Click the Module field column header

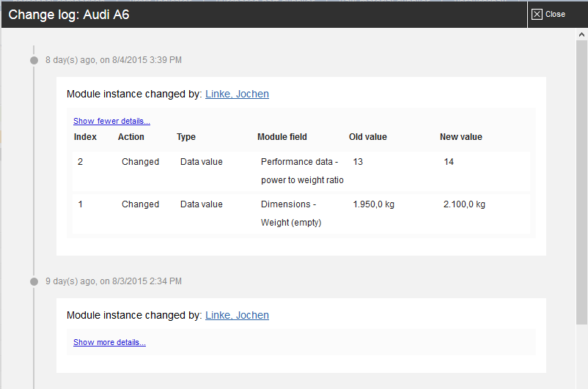coord(282,137)
